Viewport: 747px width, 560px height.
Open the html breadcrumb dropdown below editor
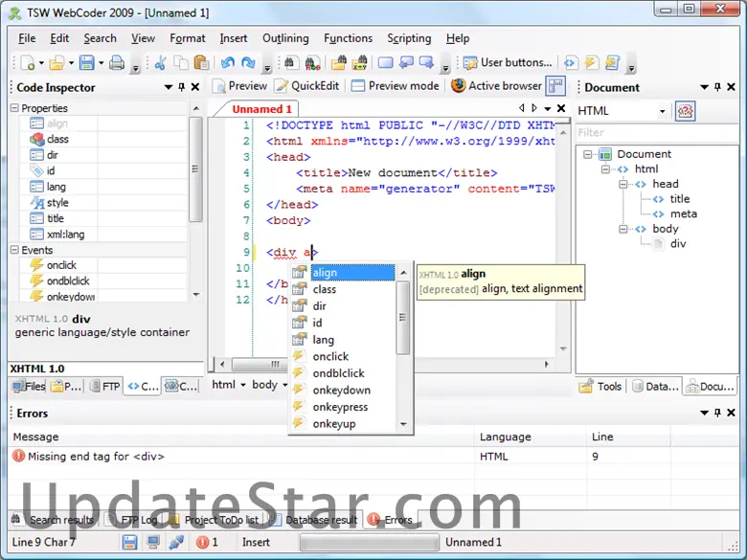tap(243, 385)
